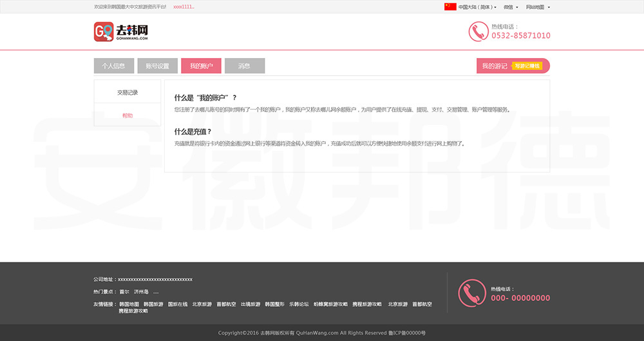This screenshot has width=644, height=341.
Task: Select 帮助 in the sidebar
Action: [128, 115]
